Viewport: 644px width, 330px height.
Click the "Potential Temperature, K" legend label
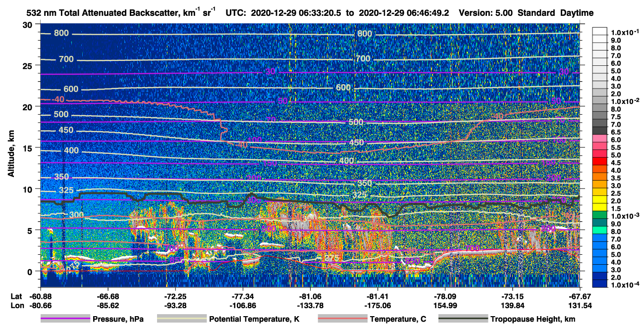tap(254, 320)
